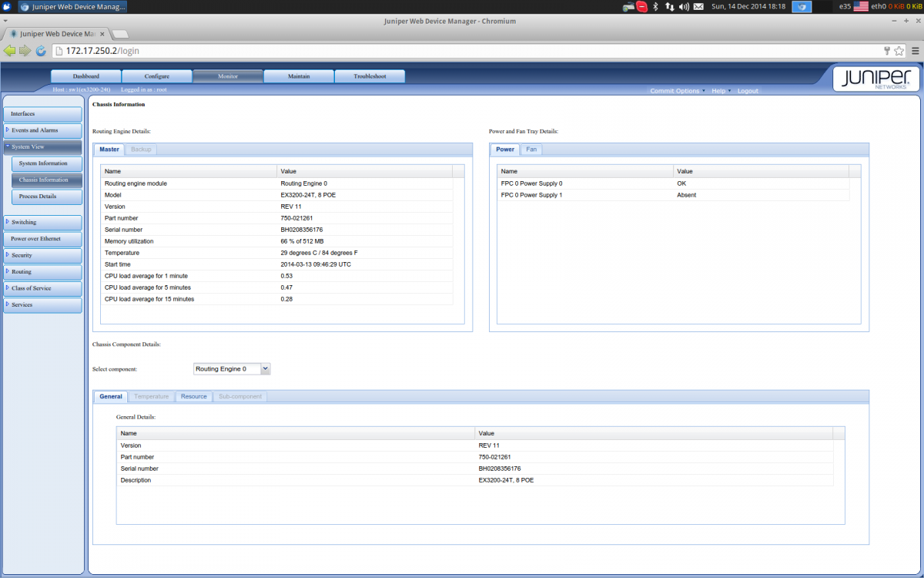Reload the page with the refresh icon
Viewport: 924px width, 578px height.
[42, 51]
